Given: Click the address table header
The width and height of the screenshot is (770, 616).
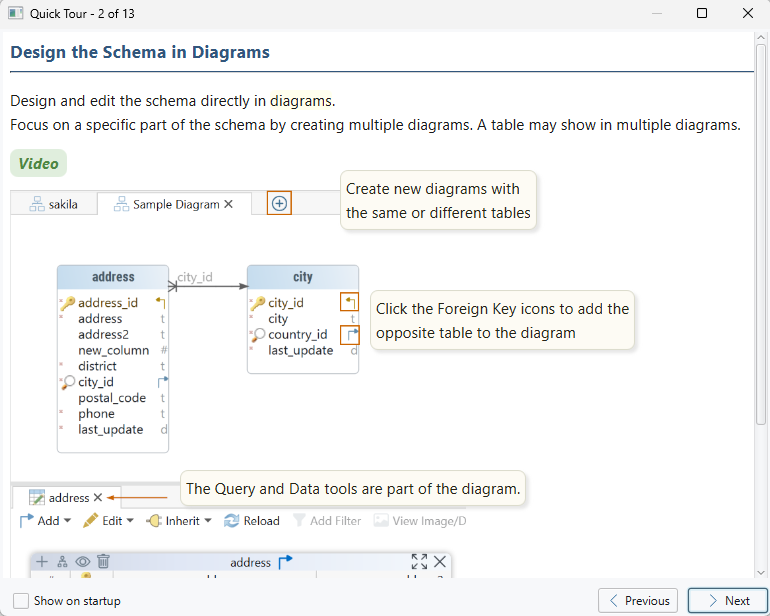Looking at the screenshot, I should (x=113, y=277).
